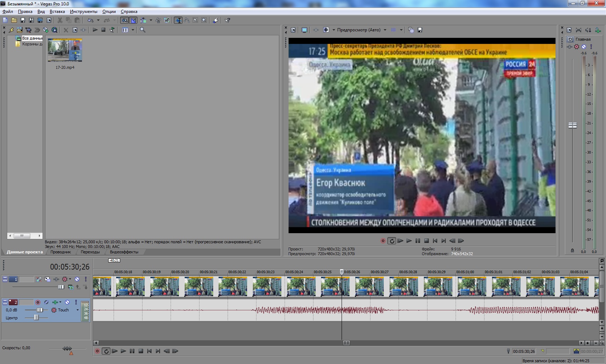Screen dimensions: 606x364
Task: Stop preview in project media toolbar
Action: click(104, 30)
